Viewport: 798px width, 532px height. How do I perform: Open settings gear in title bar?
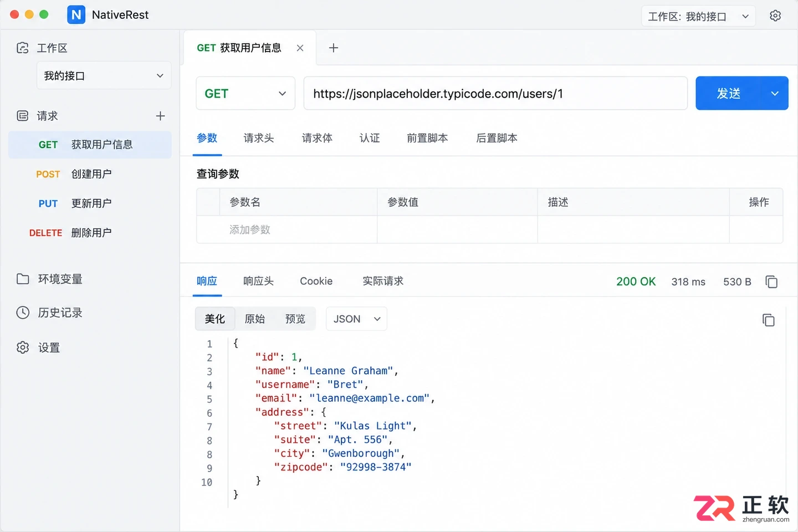[775, 16]
